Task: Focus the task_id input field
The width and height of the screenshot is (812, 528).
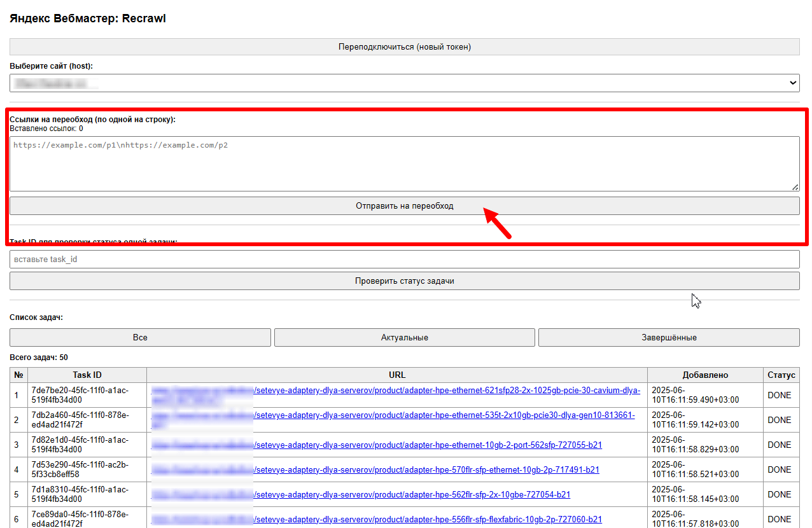Action: (404, 259)
